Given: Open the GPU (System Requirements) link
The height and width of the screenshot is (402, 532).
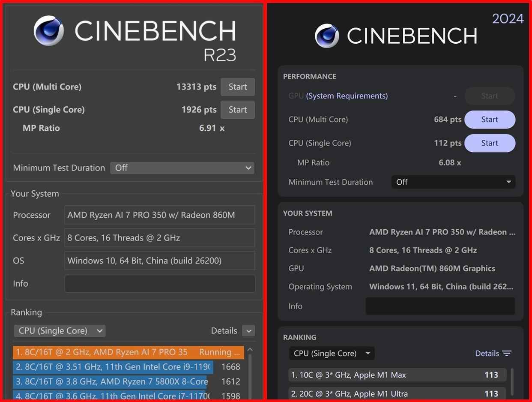Looking at the screenshot, I should pos(347,96).
